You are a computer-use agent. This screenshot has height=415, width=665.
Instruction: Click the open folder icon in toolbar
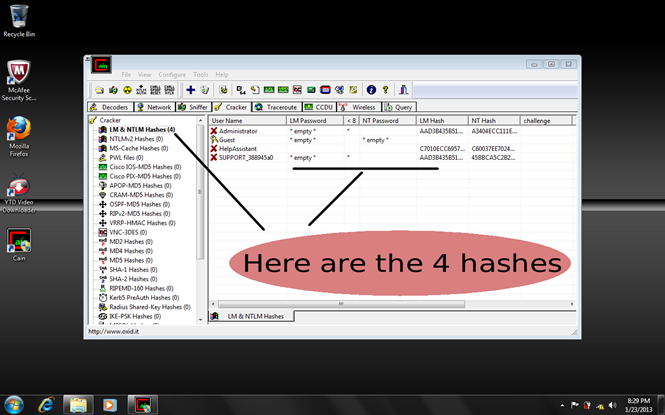point(98,90)
